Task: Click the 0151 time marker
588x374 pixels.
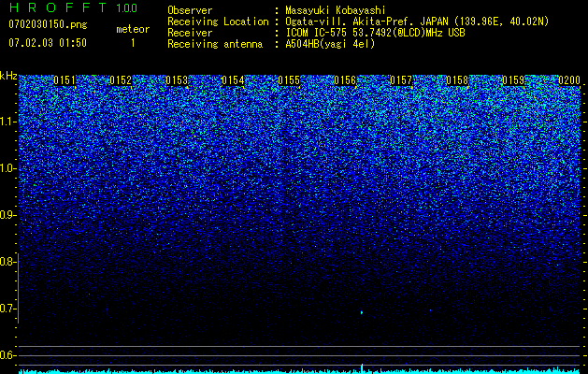Action: (65, 80)
